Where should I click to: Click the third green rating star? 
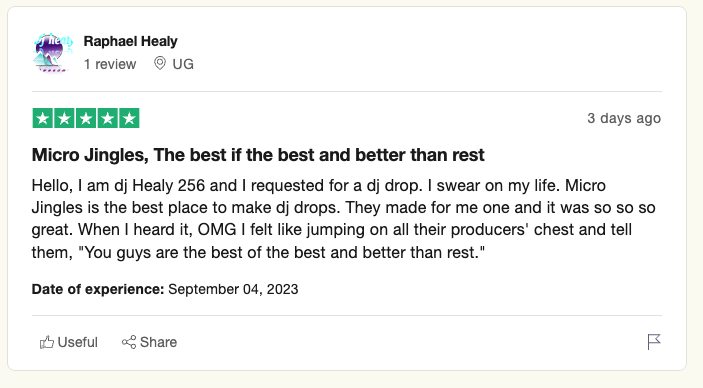coord(86,118)
